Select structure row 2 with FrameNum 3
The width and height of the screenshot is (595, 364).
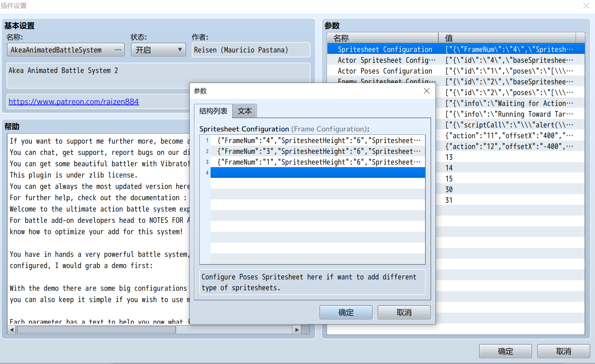point(318,151)
